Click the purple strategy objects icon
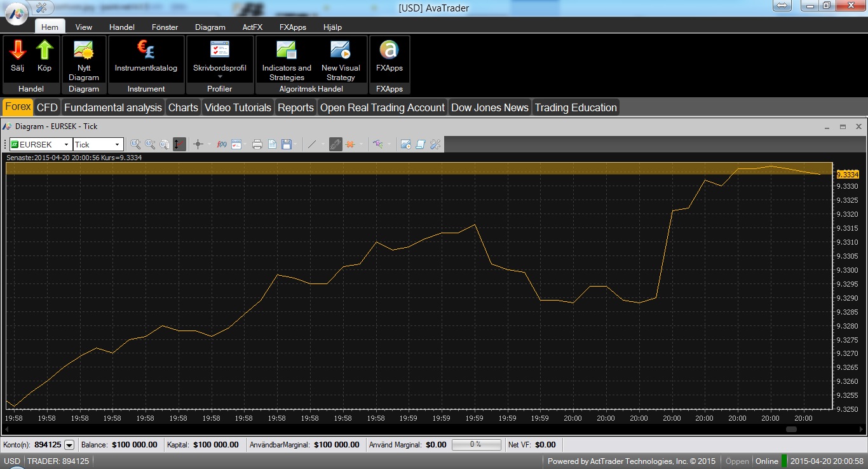 (378, 144)
